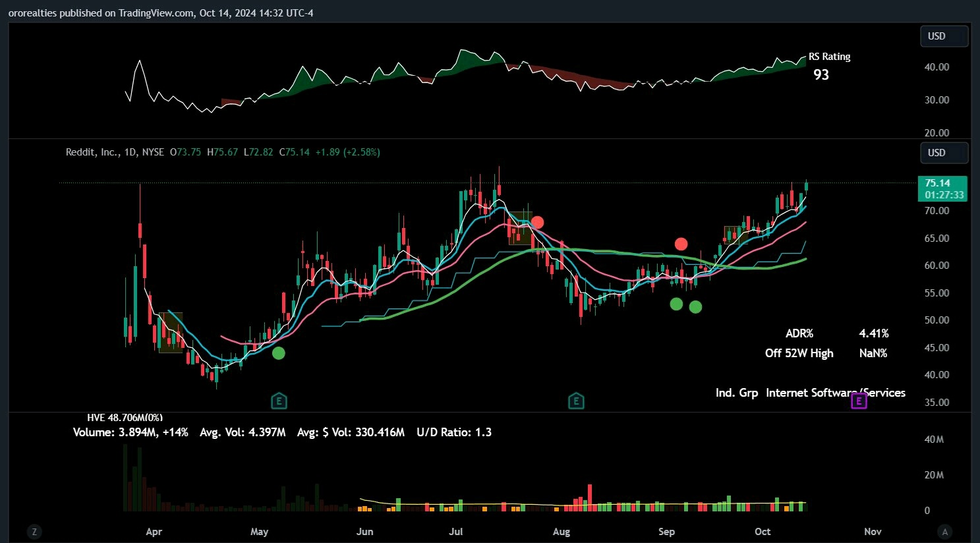Click the 20.00 RS pane axis label

(x=937, y=133)
